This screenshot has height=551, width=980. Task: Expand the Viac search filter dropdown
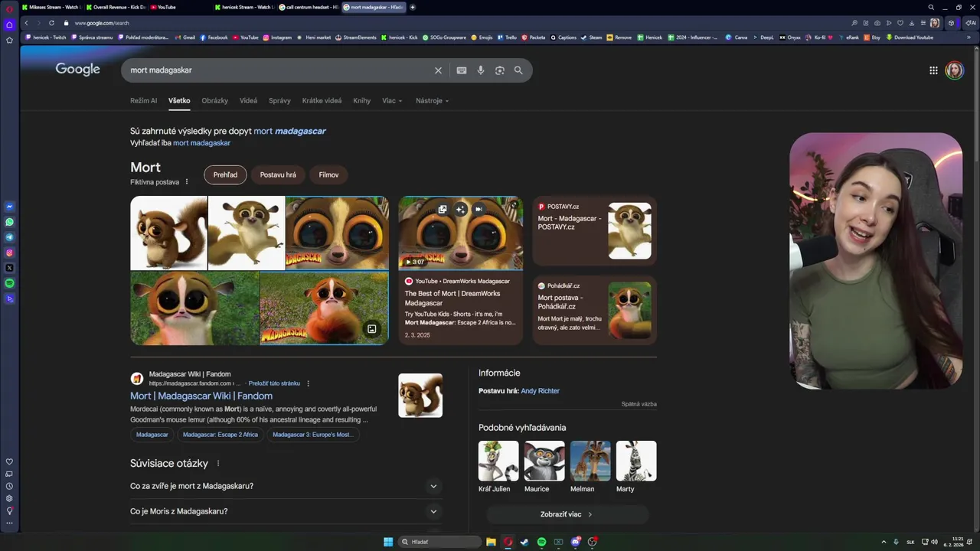coord(392,101)
